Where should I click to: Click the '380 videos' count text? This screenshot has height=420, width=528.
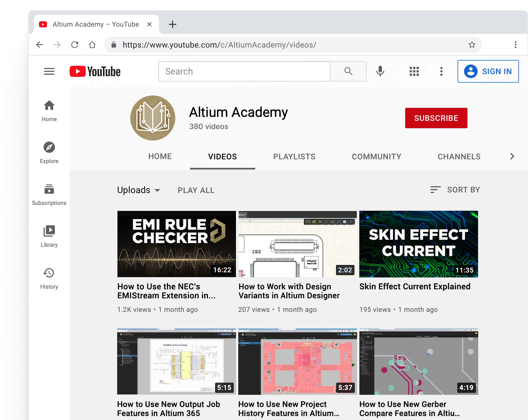tap(209, 127)
